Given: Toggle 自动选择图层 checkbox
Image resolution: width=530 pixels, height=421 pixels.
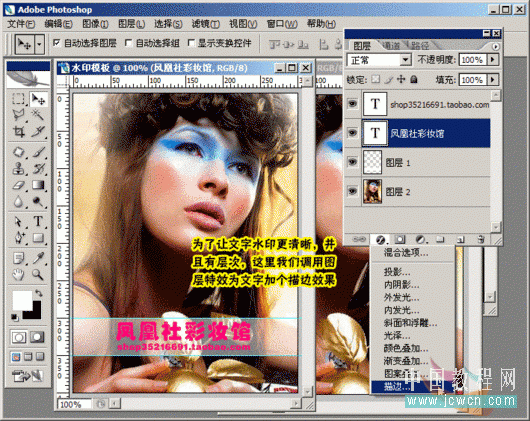Looking at the screenshot, I should tap(57, 43).
